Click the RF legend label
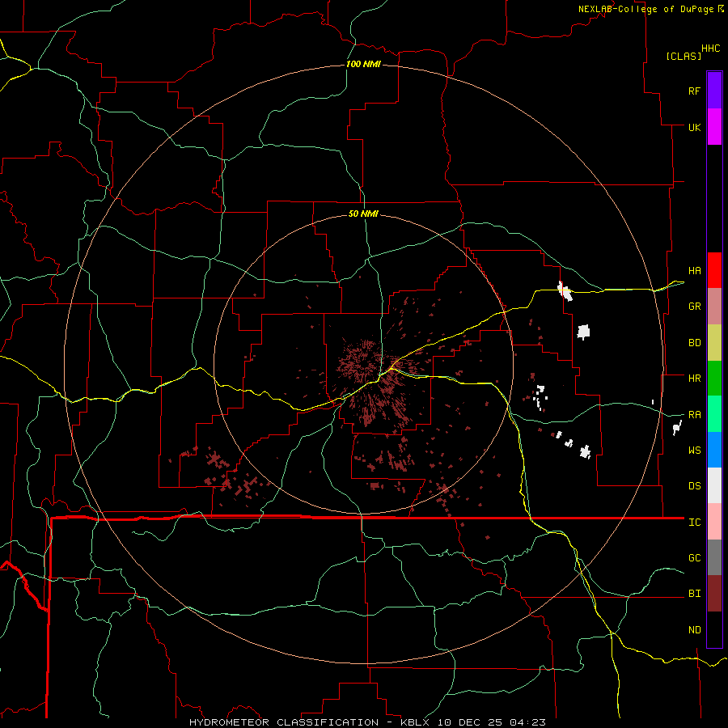The width and height of the screenshot is (728, 728). 694,91
